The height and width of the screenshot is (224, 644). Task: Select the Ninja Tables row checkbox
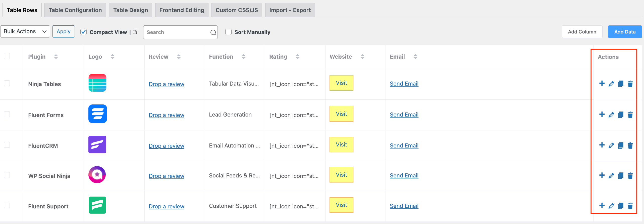[7, 83]
